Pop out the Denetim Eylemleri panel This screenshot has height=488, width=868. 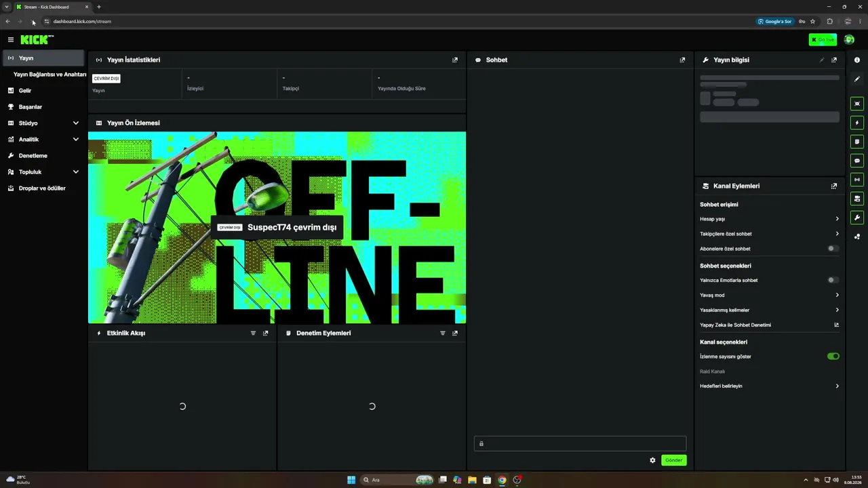pos(455,333)
